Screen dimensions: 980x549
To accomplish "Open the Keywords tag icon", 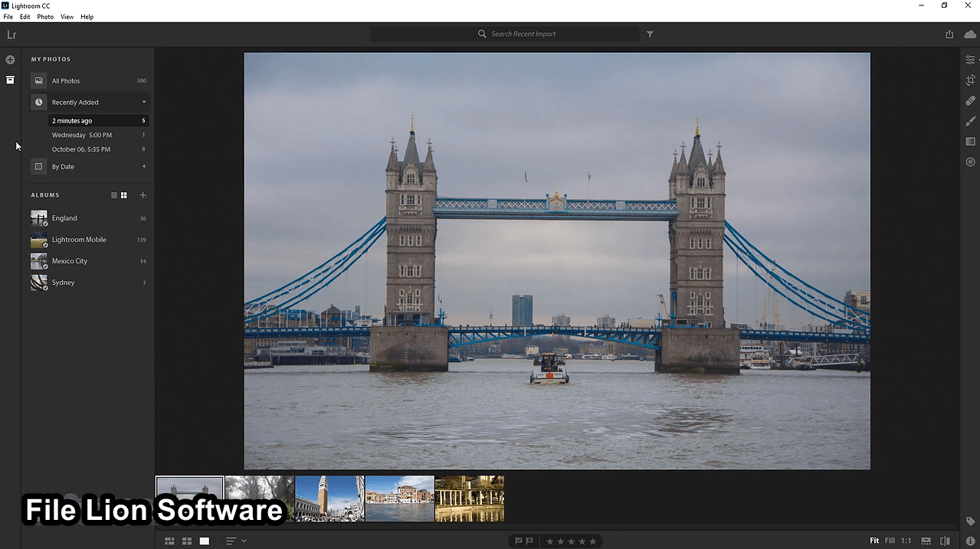I will 970,521.
